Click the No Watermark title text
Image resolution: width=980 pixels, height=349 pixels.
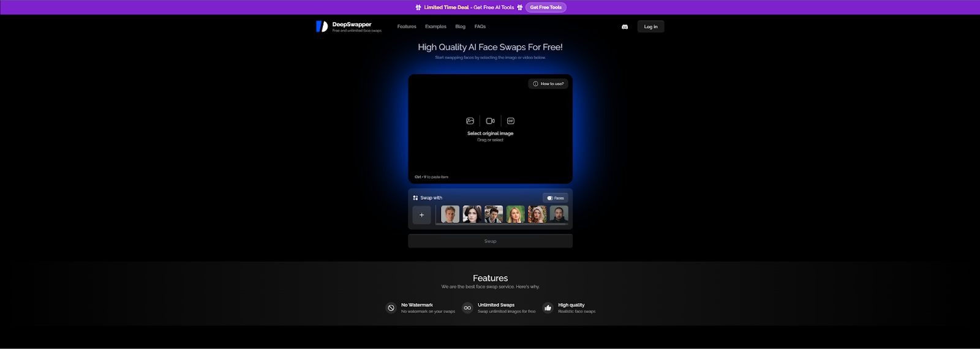click(417, 305)
